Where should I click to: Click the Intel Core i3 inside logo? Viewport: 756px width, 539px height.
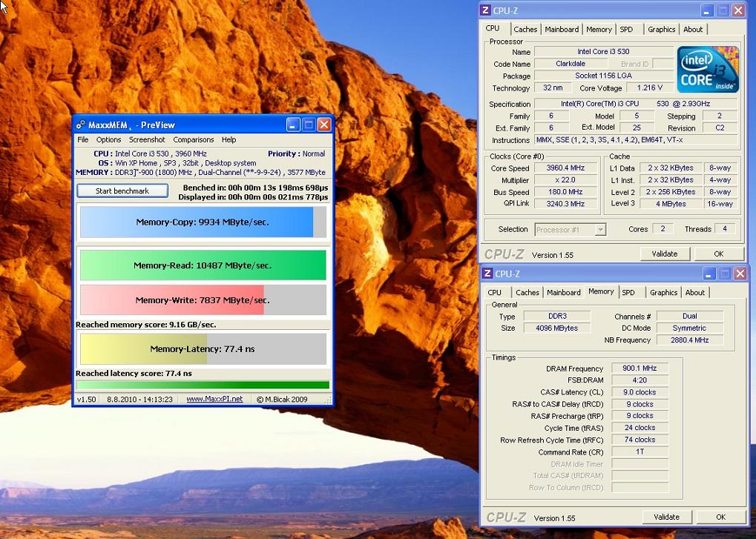click(707, 70)
